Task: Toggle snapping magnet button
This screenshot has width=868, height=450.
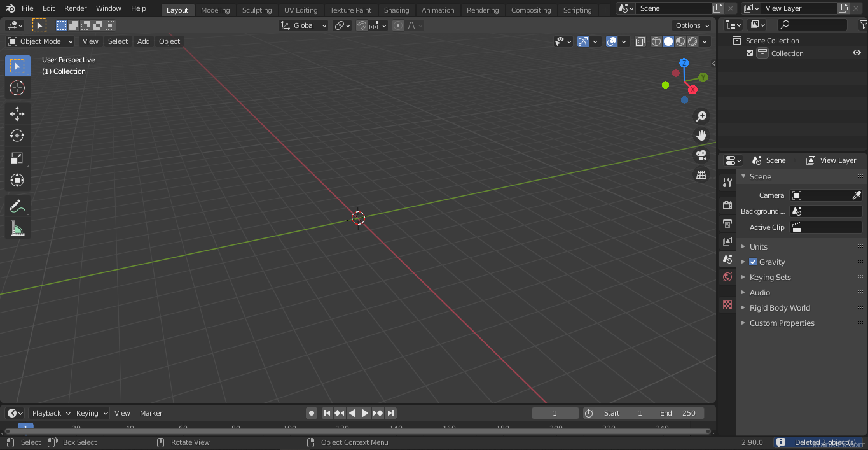Action: tap(361, 25)
